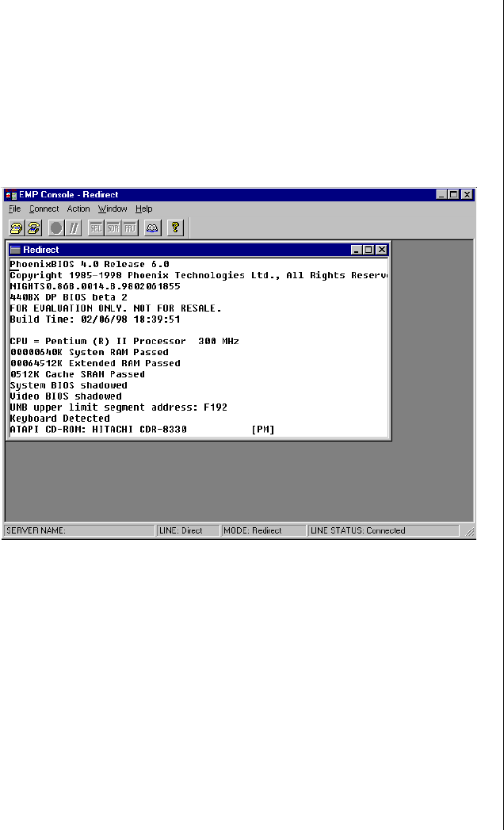
Task: Click the Redirect window system menu icon
Action: click(x=15, y=250)
